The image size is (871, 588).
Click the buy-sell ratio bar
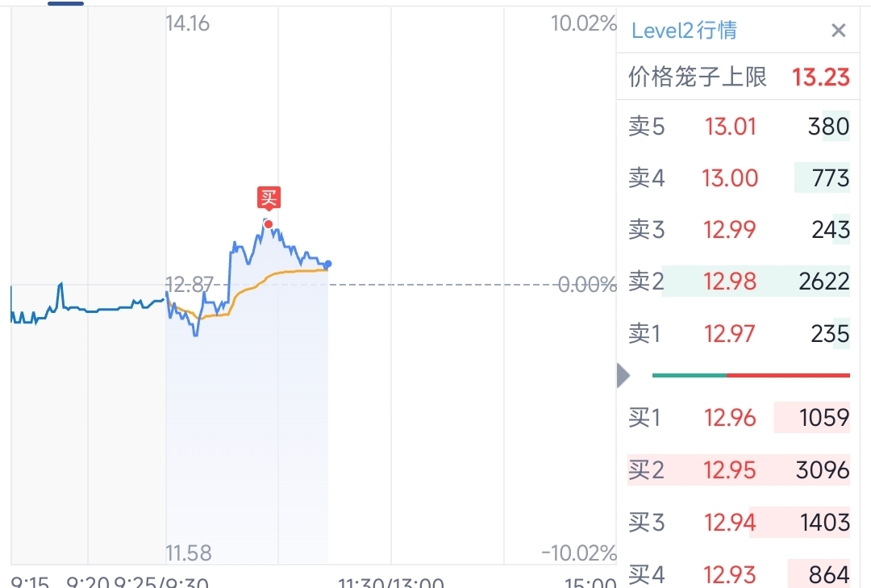point(751,376)
